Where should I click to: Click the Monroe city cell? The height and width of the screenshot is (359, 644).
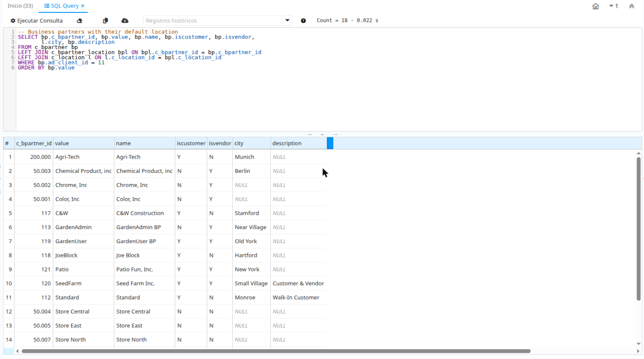(x=252, y=298)
